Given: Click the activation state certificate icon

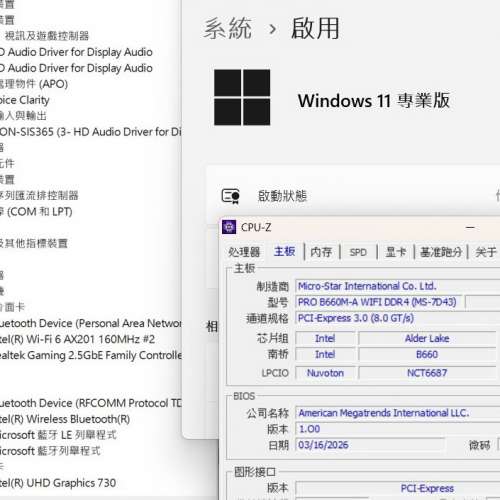Looking at the screenshot, I should point(231,196).
